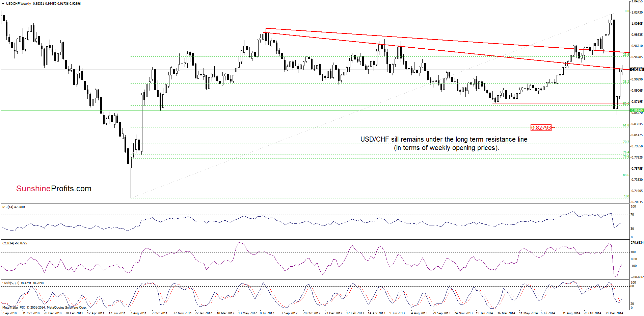Click the 0.79595 price axis label
Image resolution: width=644 pixels, height=316 pixels.
click(x=637, y=146)
